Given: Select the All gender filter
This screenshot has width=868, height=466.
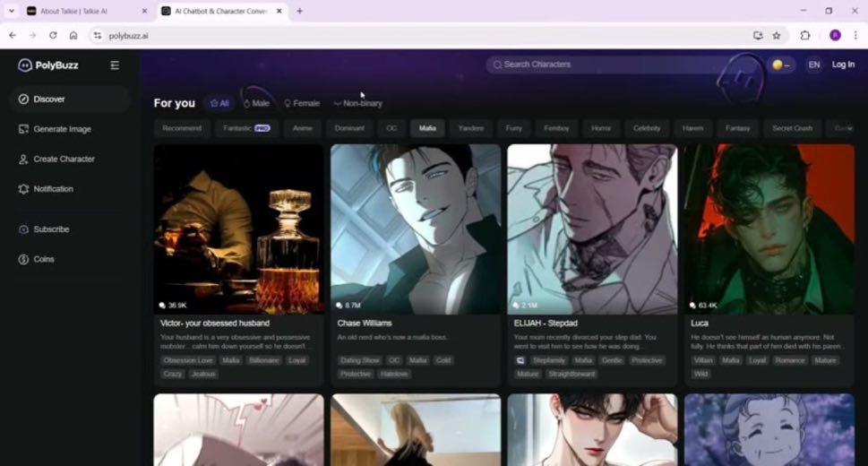Looking at the screenshot, I should (219, 103).
